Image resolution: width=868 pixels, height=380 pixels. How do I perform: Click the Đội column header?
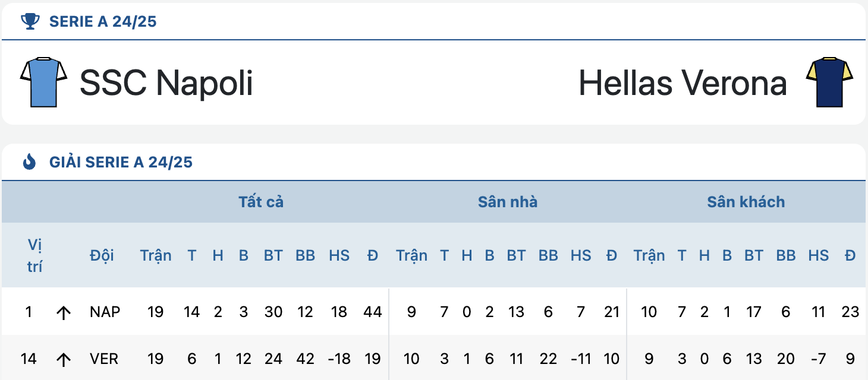coord(102,255)
